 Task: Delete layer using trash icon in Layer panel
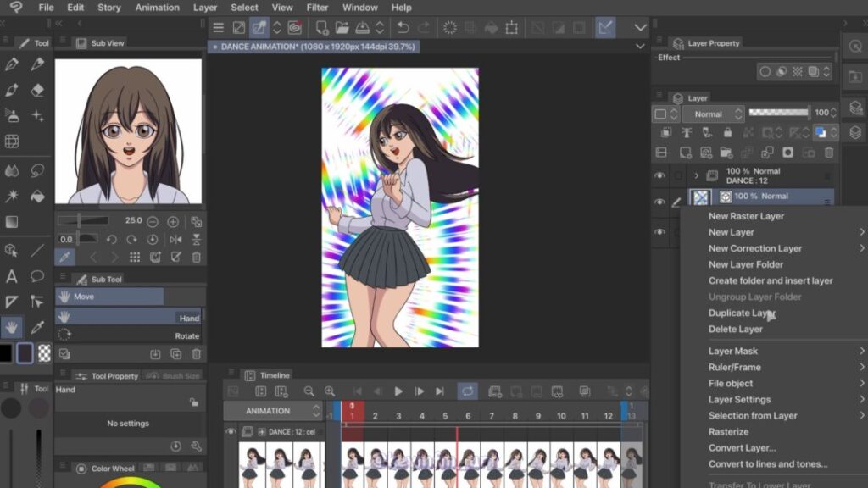[829, 152]
